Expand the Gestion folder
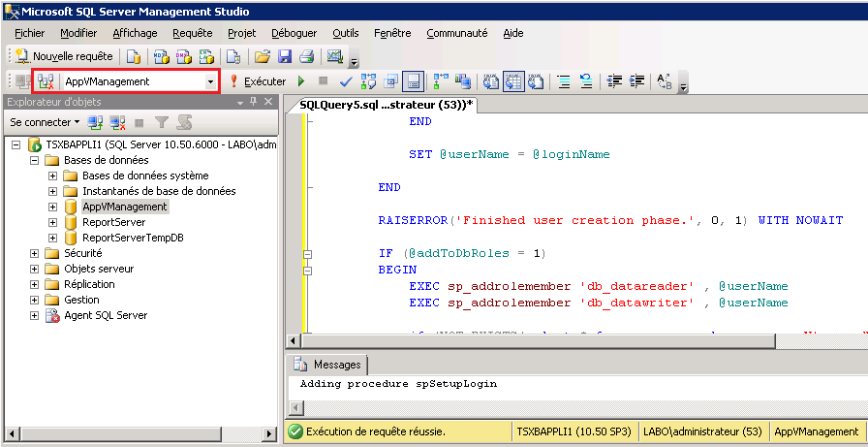868x447 pixels. [x=34, y=300]
